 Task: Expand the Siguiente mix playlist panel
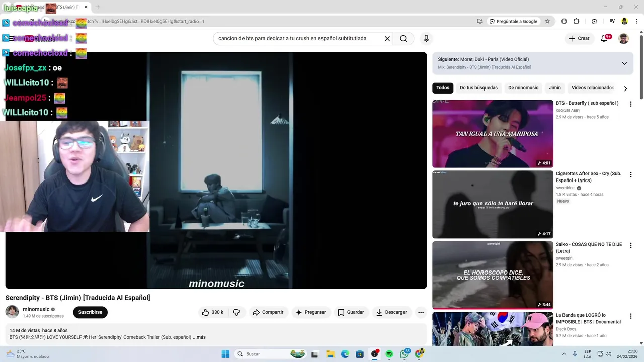coord(624,63)
